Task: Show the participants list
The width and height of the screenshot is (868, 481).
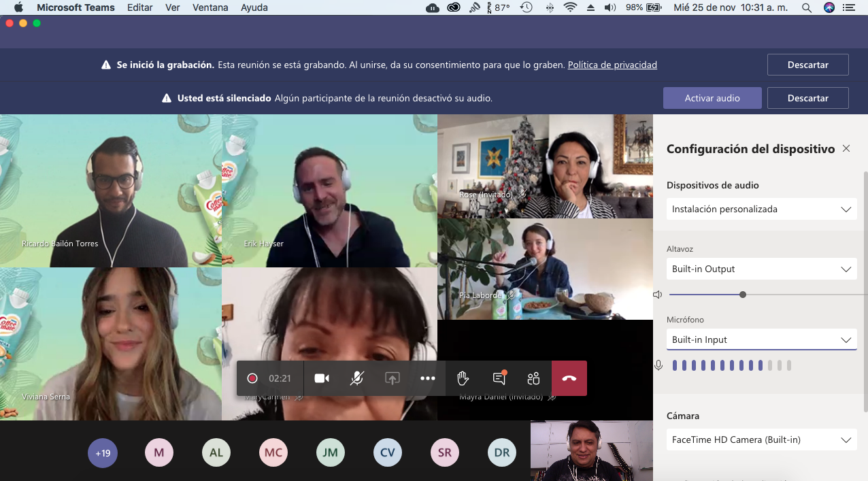Action: pos(533,378)
